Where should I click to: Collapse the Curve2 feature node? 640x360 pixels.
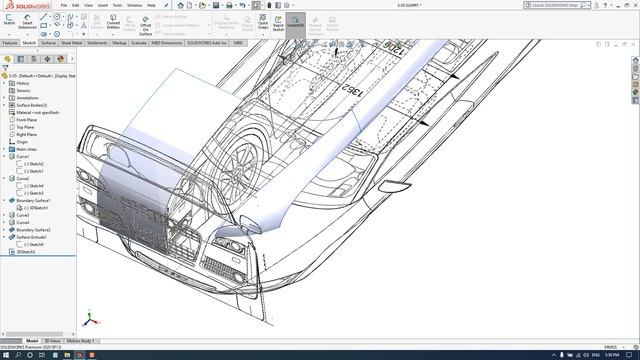pos(4,179)
